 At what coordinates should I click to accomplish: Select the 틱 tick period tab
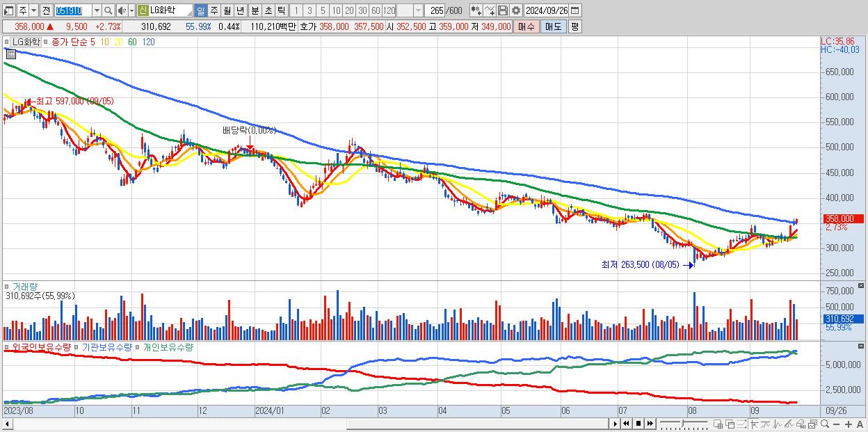pyautogui.click(x=281, y=10)
